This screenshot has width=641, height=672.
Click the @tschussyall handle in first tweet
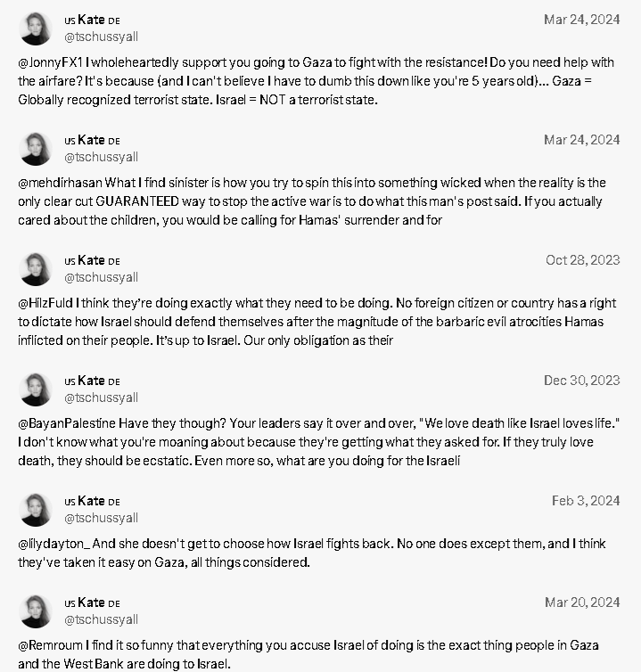[102, 37]
